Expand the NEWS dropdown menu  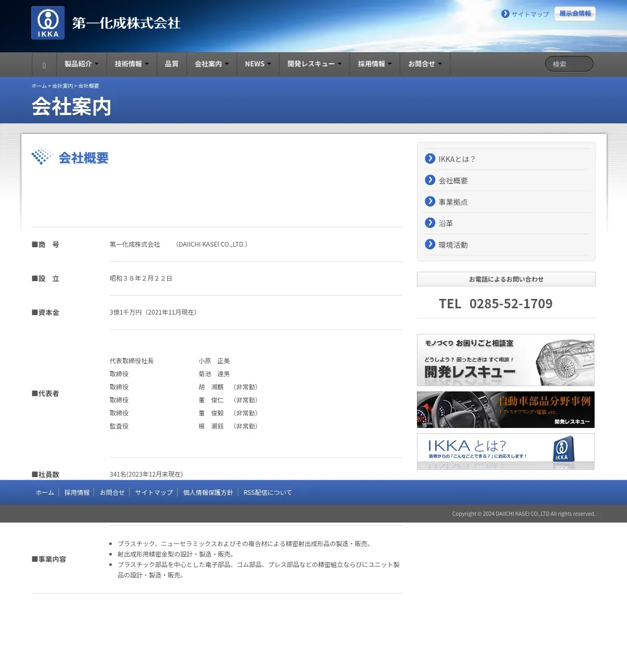click(x=258, y=64)
